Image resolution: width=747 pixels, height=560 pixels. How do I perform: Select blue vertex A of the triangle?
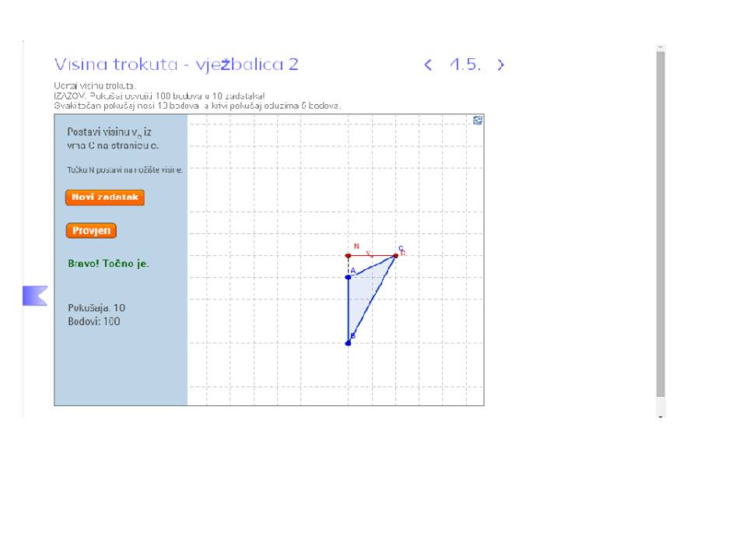(x=348, y=277)
